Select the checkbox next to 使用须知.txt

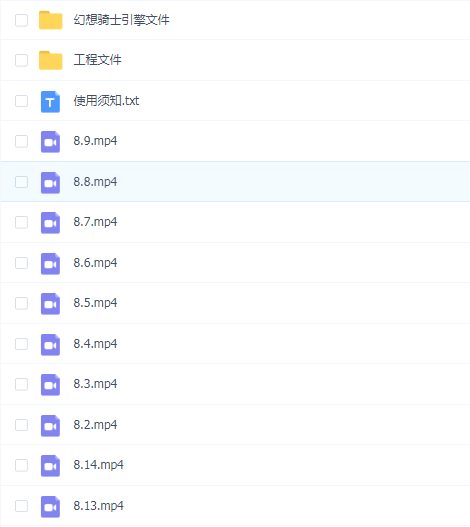pyautogui.click(x=22, y=101)
